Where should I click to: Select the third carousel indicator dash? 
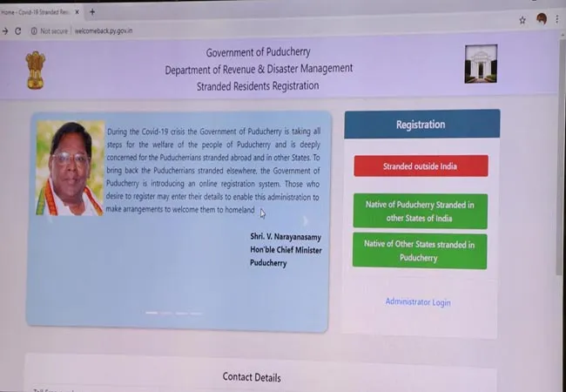[x=182, y=314]
